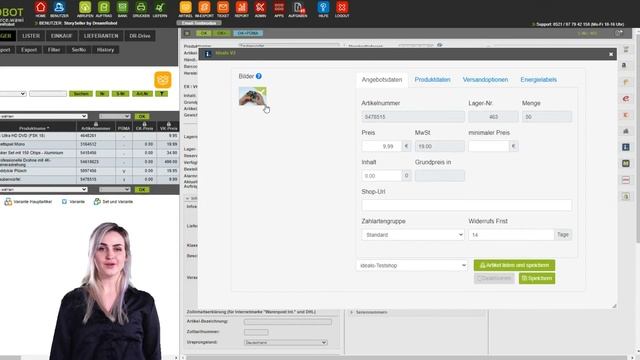Image resolution: width=640 pixels, height=360 pixels.
Task: Open the Filter submenu item
Action: [54, 50]
